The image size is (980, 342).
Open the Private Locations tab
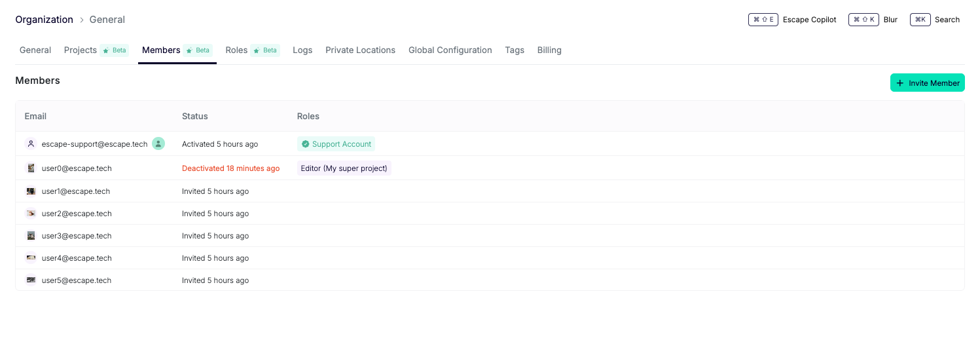click(360, 50)
